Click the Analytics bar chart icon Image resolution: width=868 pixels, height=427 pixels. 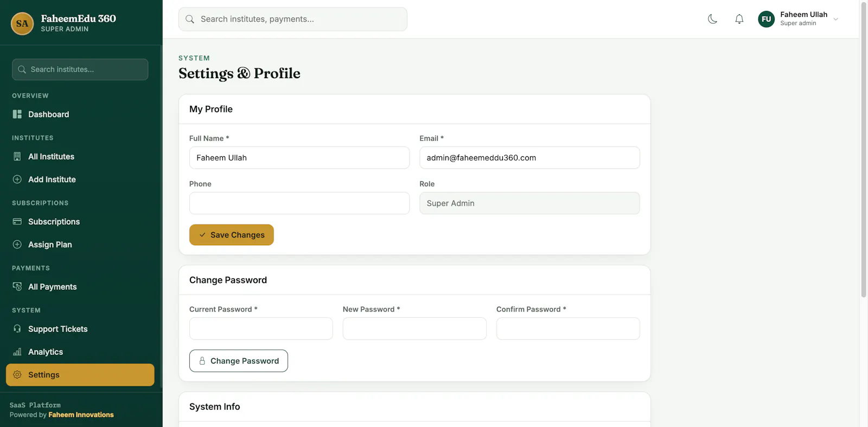point(17,352)
